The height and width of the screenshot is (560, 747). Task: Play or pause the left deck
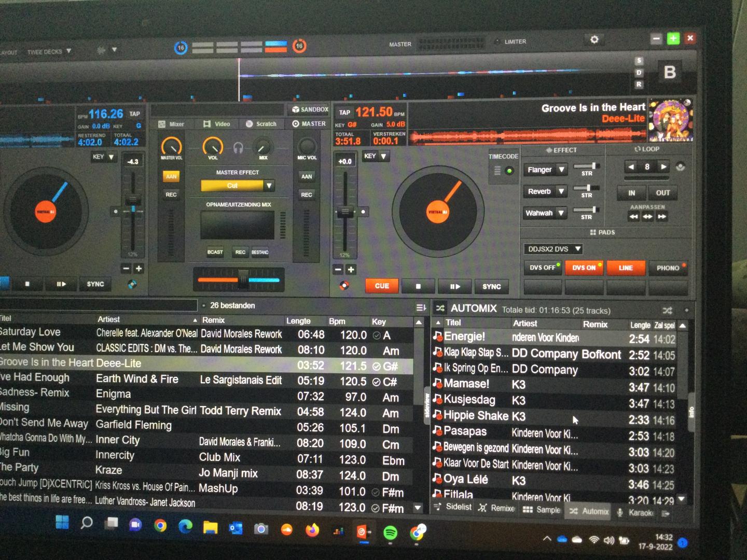(61, 284)
